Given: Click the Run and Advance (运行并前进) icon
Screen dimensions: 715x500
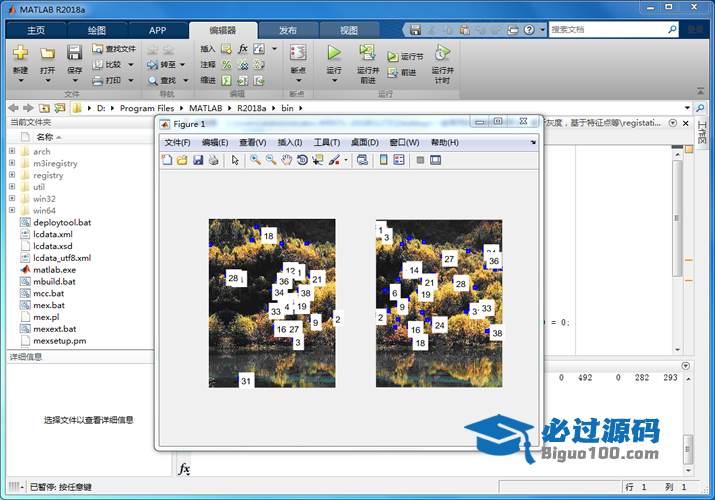Looking at the screenshot, I should coord(367,55).
